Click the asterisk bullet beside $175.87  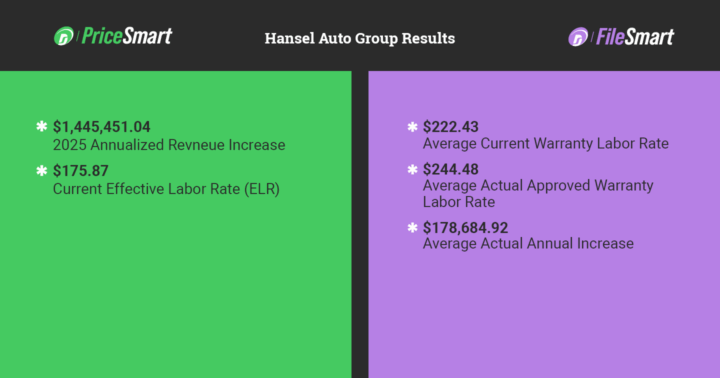42,171
